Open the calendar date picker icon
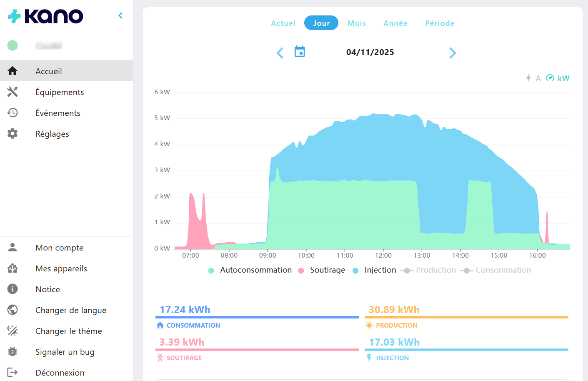 pos(300,52)
